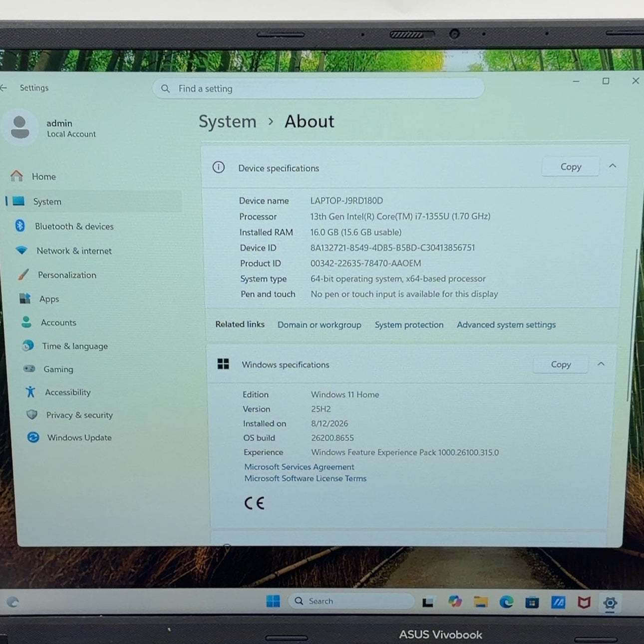The width and height of the screenshot is (644, 644).
Task: Open Gaming via its controller icon
Action: (29, 368)
